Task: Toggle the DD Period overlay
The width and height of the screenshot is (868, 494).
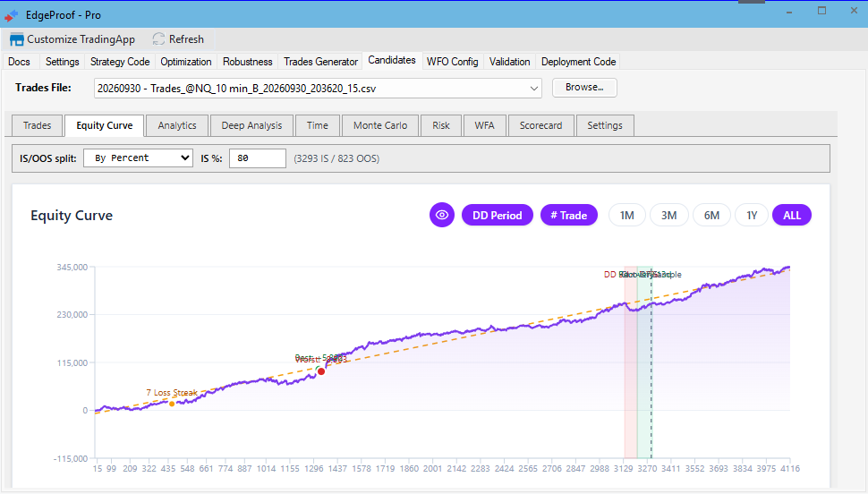Action: pos(498,216)
